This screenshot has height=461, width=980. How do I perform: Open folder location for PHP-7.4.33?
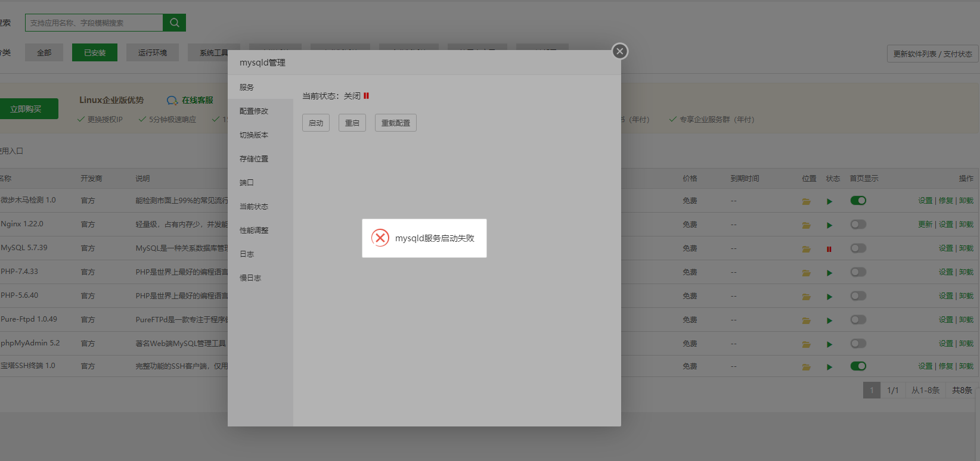(806, 273)
